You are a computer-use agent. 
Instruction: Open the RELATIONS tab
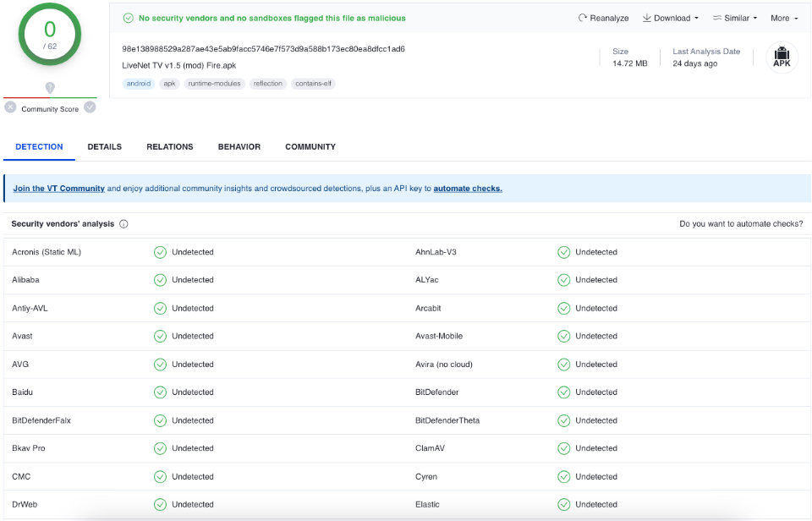(x=170, y=147)
